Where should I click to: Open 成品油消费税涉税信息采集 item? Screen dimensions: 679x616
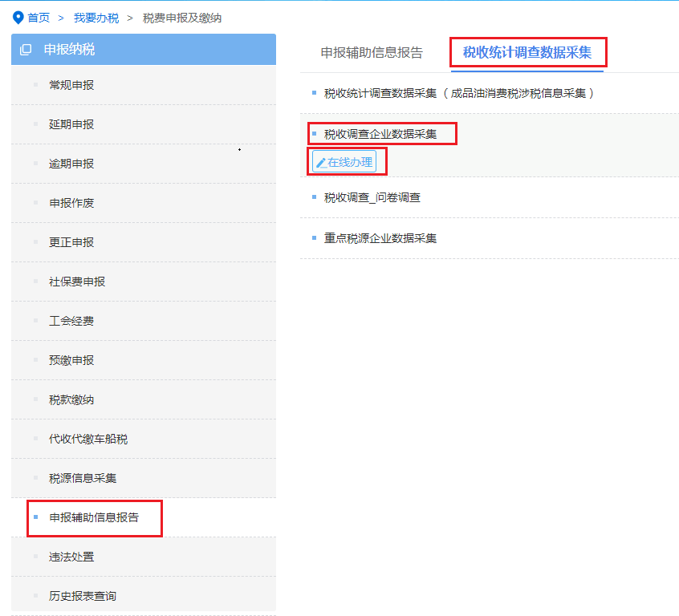tap(459, 94)
